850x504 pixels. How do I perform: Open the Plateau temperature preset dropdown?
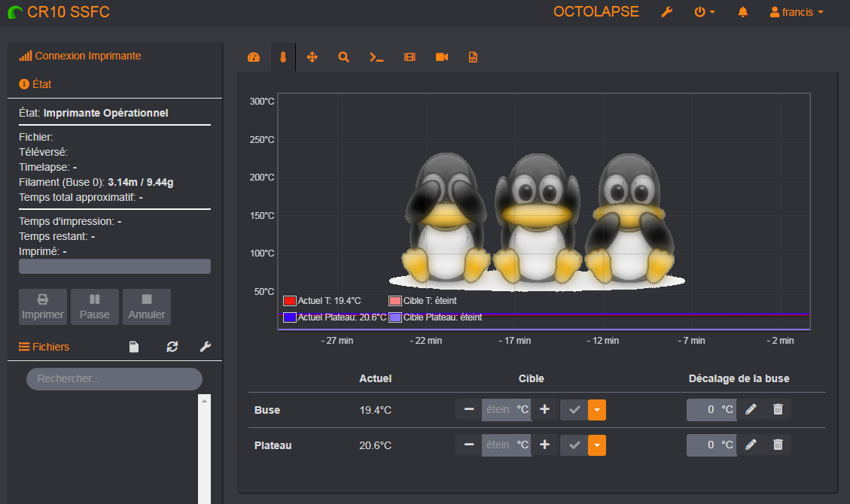tap(597, 445)
